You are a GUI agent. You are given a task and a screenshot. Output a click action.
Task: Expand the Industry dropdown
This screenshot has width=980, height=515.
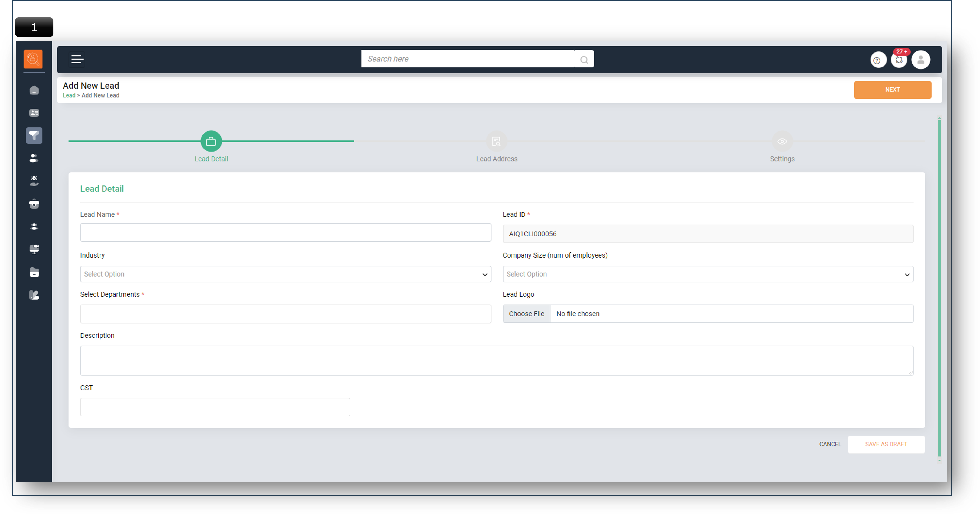coord(285,274)
